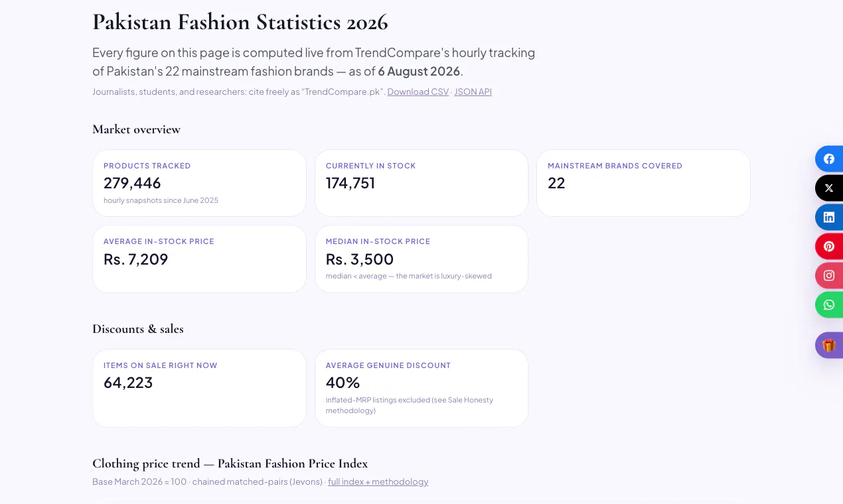Image resolution: width=843 pixels, height=504 pixels.
Task: Select the 279,446 products value
Action: pos(132,183)
